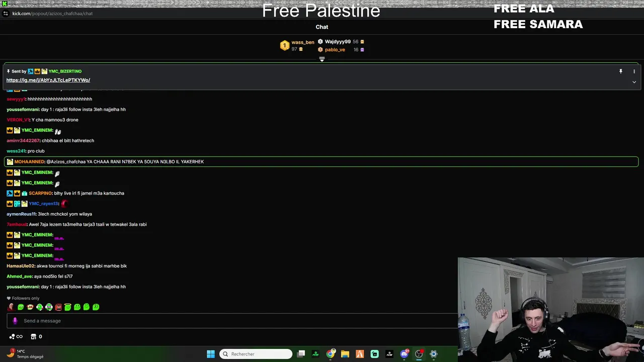Insert the red angry face emote

coord(58,307)
